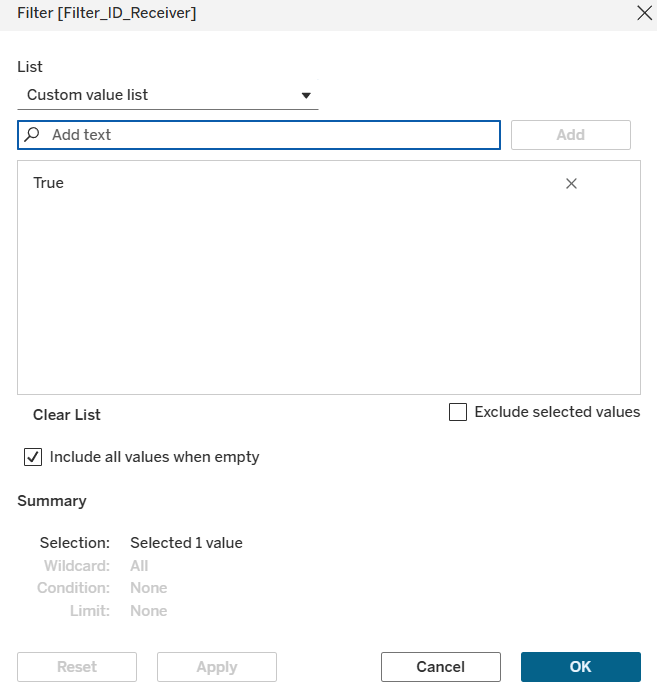657x700 pixels.
Task: Click the dropdown arrow under List
Action: (306, 96)
